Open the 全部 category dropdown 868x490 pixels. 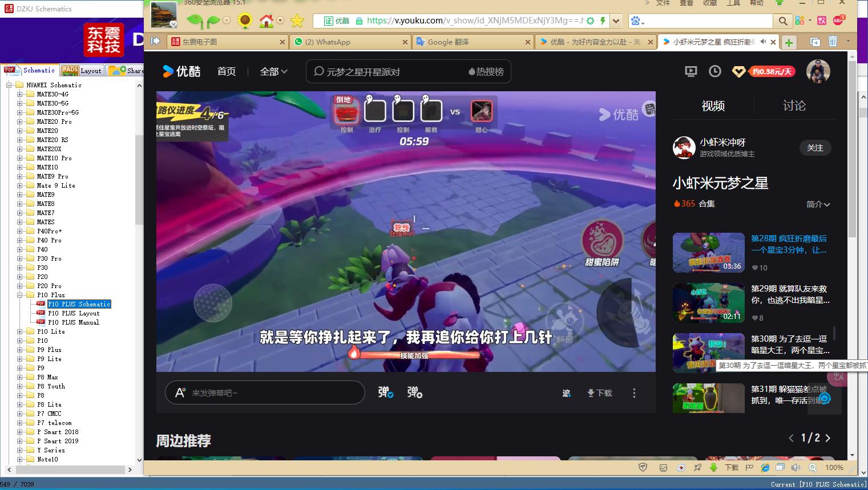tap(274, 71)
